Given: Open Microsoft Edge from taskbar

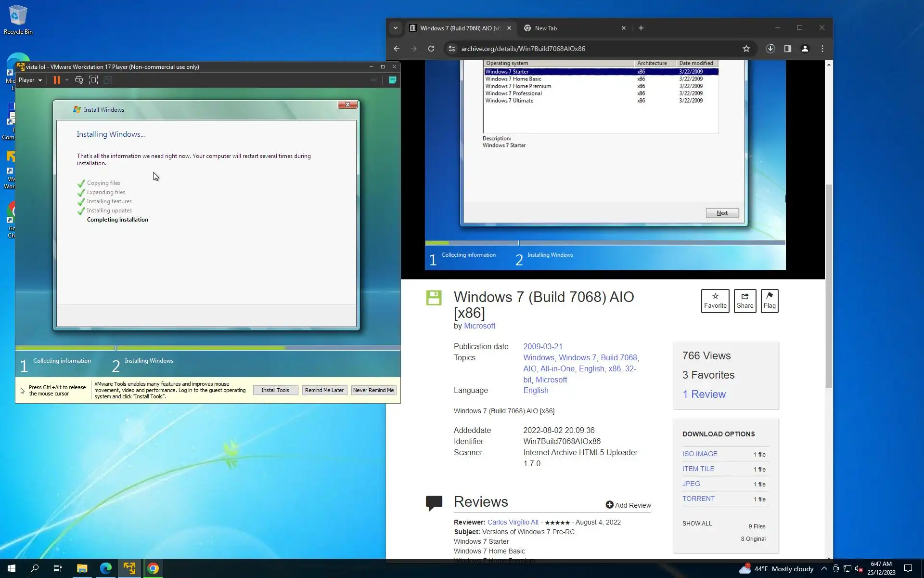Looking at the screenshot, I should click(x=105, y=568).
